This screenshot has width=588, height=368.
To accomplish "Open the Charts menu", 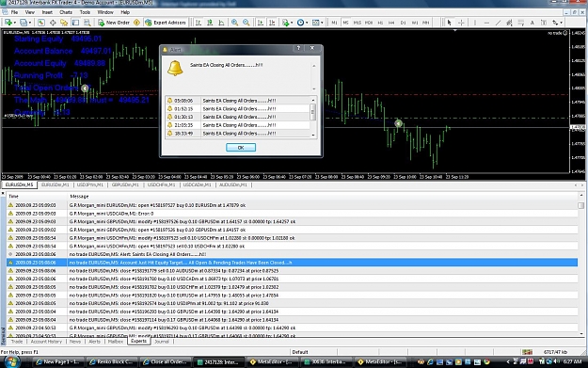I will 66,12.
